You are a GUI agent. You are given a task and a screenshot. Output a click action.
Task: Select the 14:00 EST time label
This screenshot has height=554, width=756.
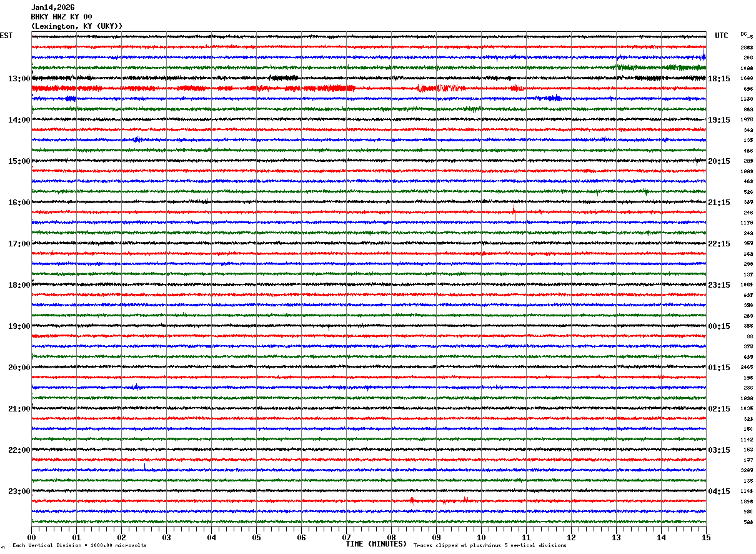pos(19,120)
